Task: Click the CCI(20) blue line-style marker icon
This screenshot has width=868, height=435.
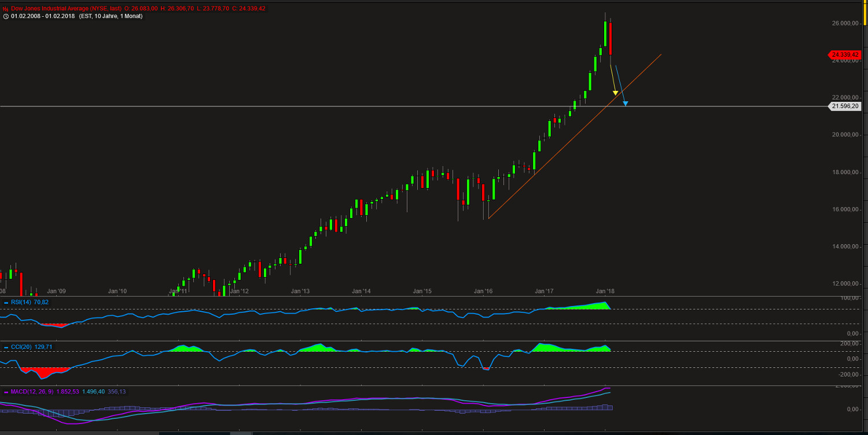Action: [6, 349]
